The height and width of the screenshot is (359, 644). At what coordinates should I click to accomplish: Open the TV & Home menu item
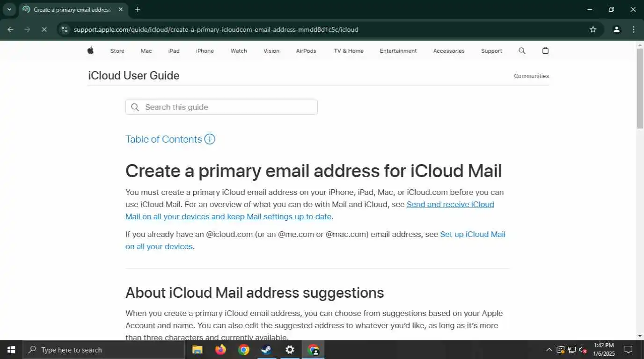[349, 51]
